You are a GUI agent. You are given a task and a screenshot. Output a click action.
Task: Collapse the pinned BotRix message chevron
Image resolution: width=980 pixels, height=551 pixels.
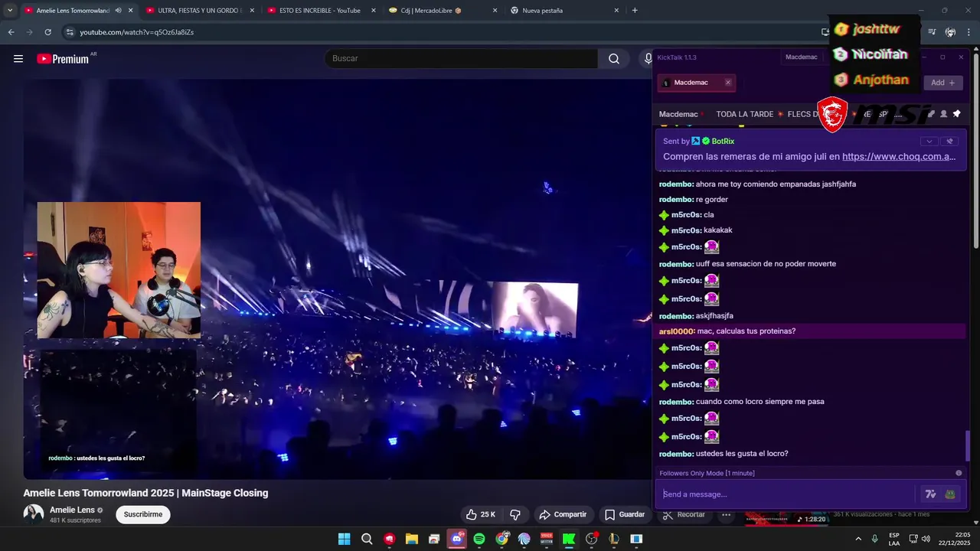929,141
